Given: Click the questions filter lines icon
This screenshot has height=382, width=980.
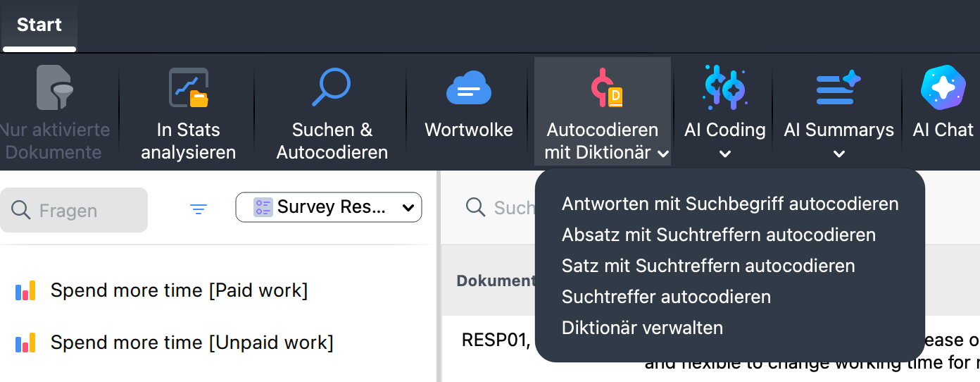Looking at the screenshot, I should 199,209.
